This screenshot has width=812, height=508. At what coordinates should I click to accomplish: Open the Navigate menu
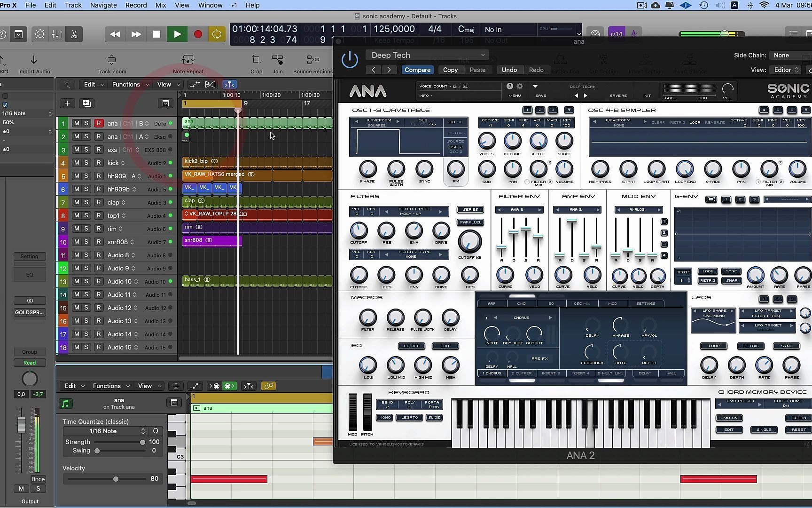click(x=103, y=5)
